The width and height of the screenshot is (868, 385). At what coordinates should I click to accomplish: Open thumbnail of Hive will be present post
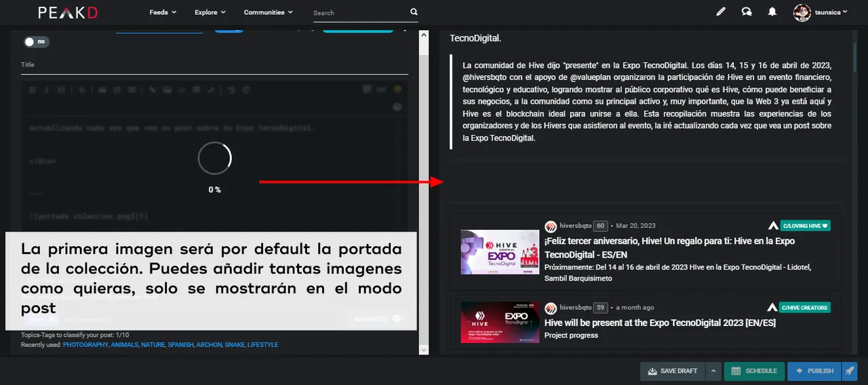pos(500,322)
